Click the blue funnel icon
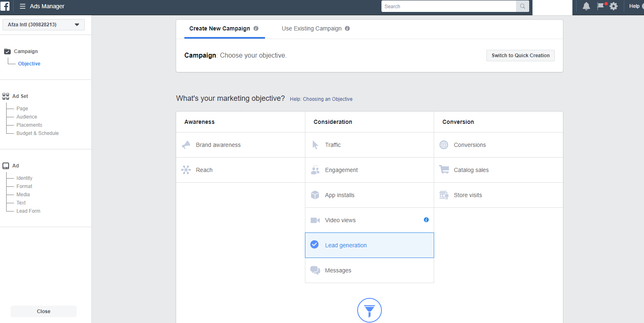 coord(370,310)
